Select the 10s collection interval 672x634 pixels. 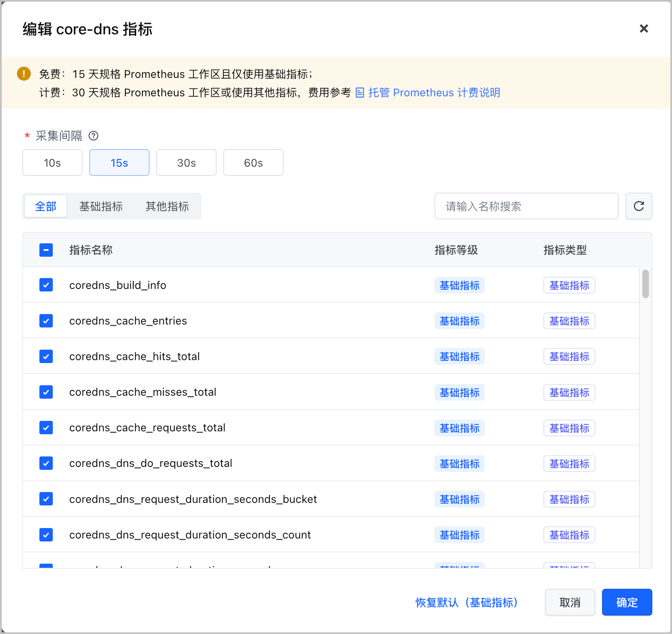pyautogui.click(x=52, y=162)
